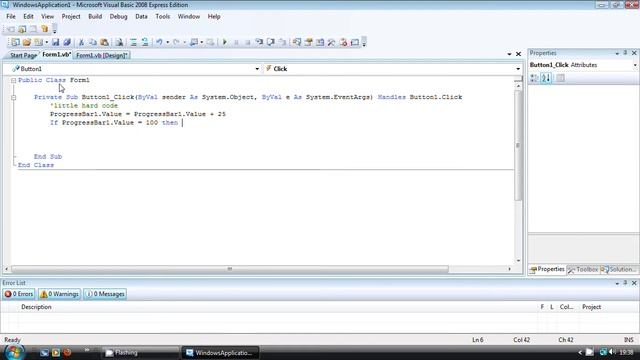Click the New Project toolbar icon

[15, 42]
